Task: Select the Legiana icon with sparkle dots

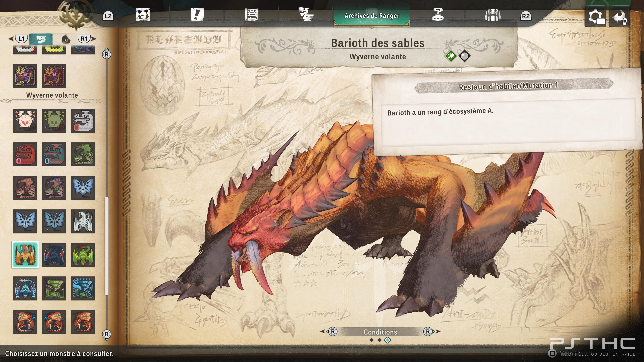Action: pos(54,221)
